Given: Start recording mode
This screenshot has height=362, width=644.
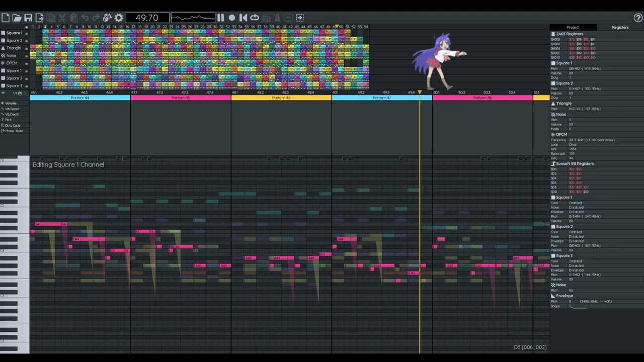Looking at the screenshot, I should point(232,18).
